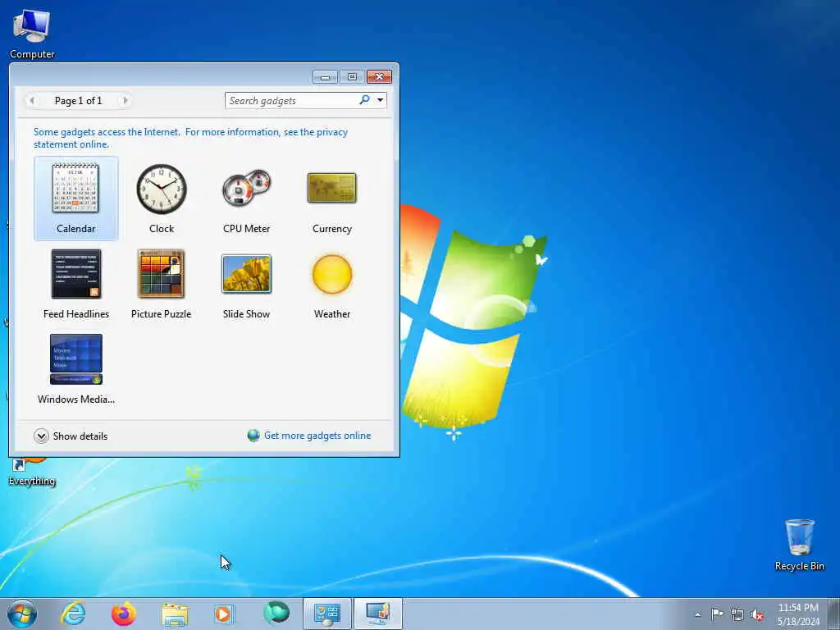This screenshot has height=630, width=840.
Task: Open the Computer desktop icon
Action: [x=32, y=34]
